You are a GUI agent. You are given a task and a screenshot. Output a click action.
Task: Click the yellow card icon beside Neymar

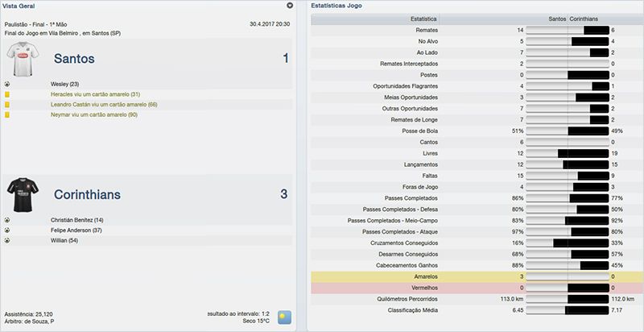click(7, 115)
